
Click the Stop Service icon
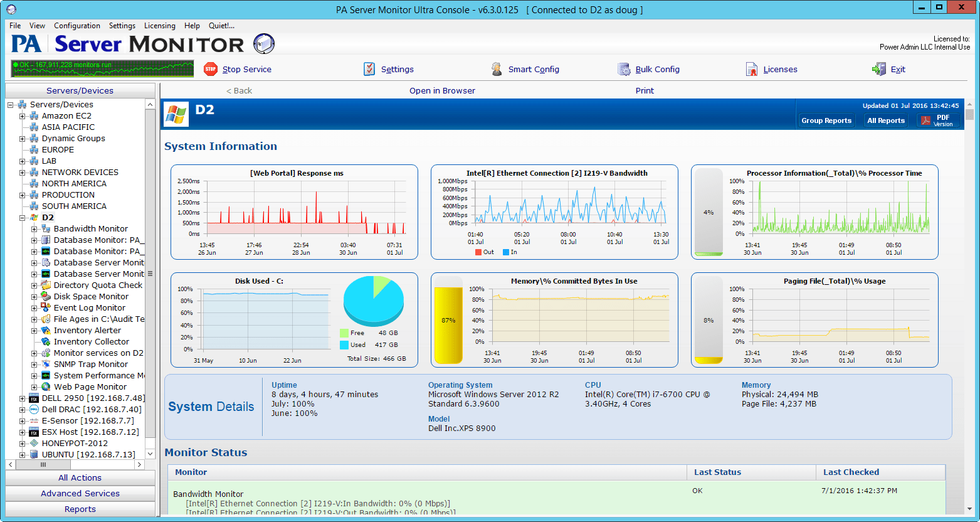212,69
